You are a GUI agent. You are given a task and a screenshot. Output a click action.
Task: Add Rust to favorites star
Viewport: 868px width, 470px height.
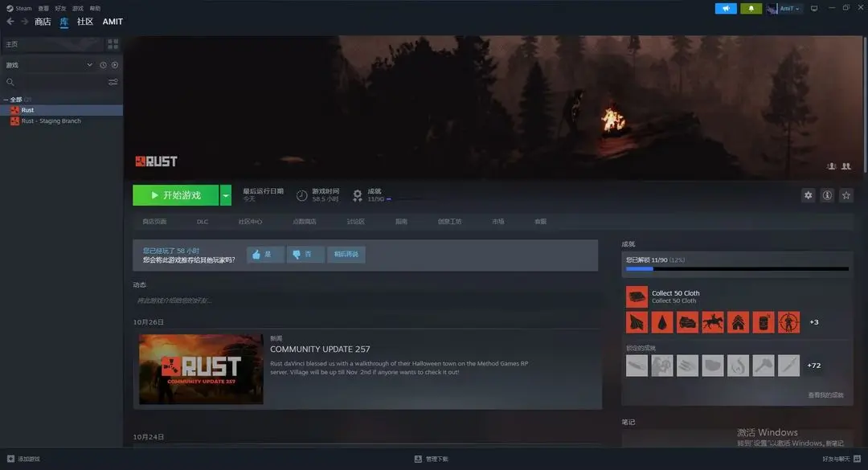[845, 195]
